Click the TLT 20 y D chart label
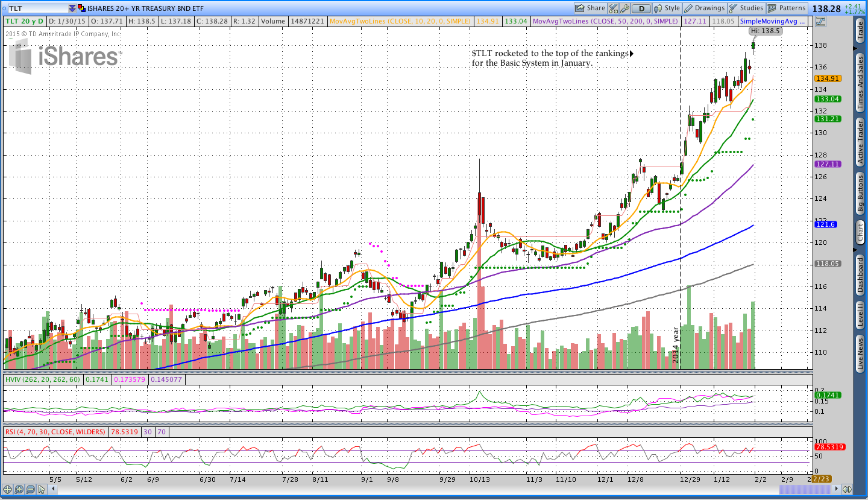Image resolution: width=868 pixels, height=500 pixels. [25, 21]
